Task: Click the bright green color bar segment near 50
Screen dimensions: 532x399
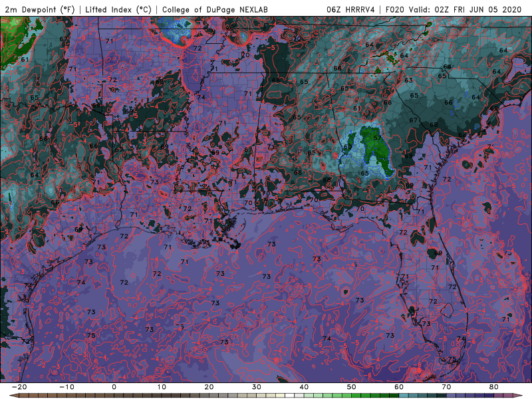Action: click(x=356, y=396)
